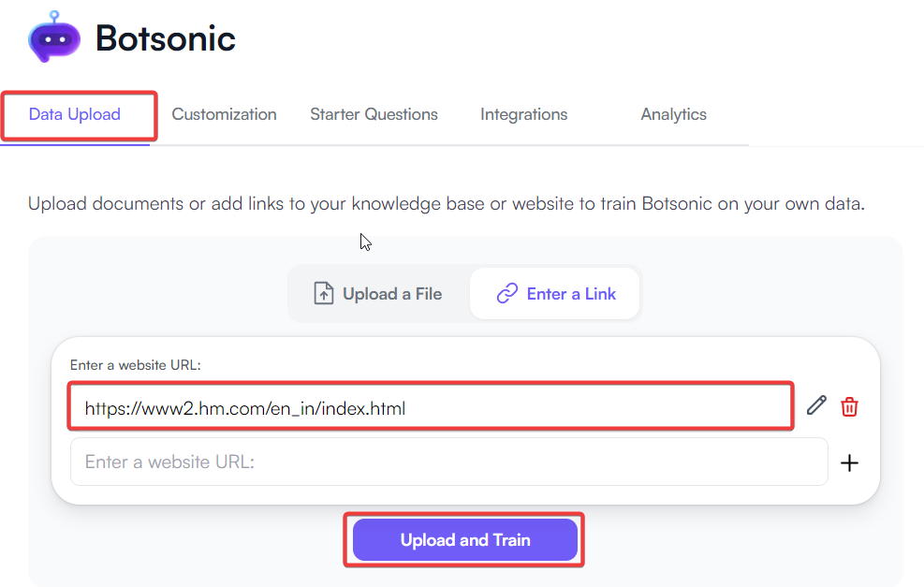
Task: View the Analytics tab
Action: pyautogui.click(x=673, y=114)
